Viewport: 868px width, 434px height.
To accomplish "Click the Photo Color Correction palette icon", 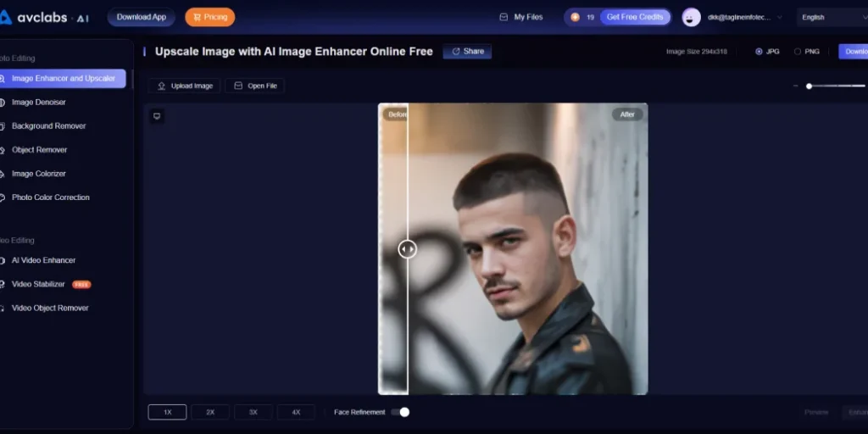I will [x=3, y=198].
